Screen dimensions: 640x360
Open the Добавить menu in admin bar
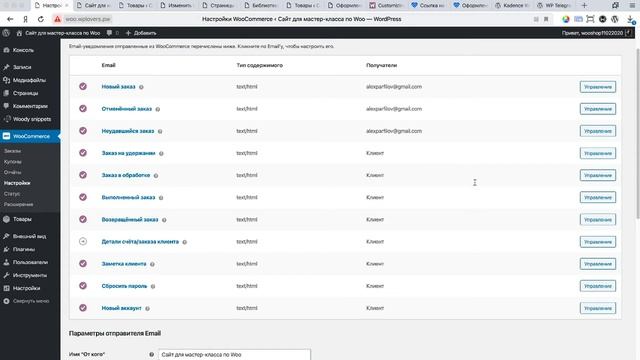point(141,33)
